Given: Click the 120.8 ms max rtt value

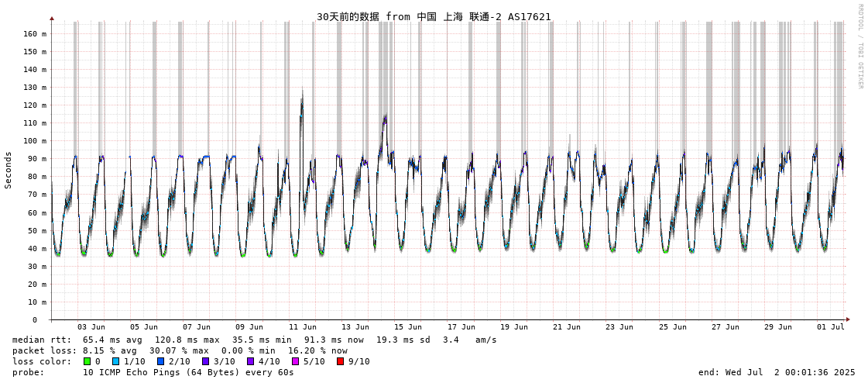Looking at the screenshot, I should (x=187, y=340).
